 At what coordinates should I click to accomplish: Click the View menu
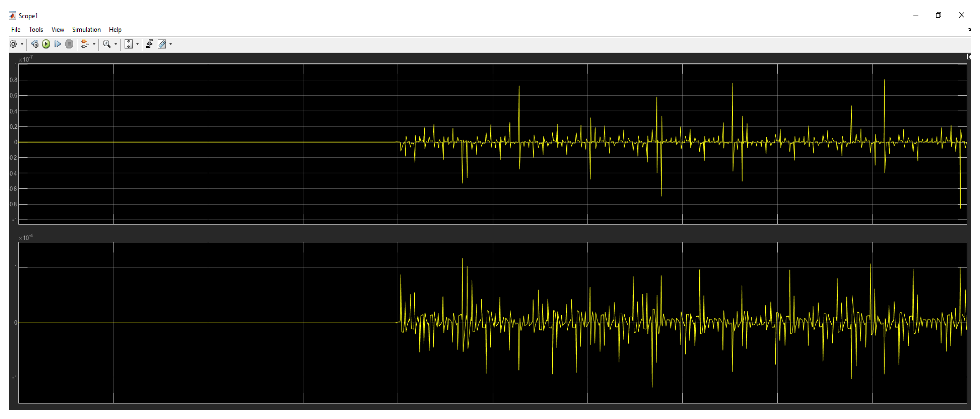[57, 30]
